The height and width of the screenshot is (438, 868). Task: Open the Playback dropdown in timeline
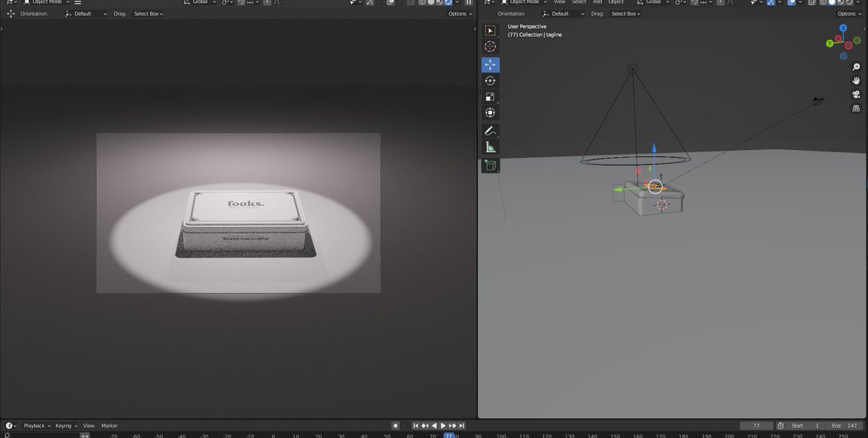tap(36, 426)
